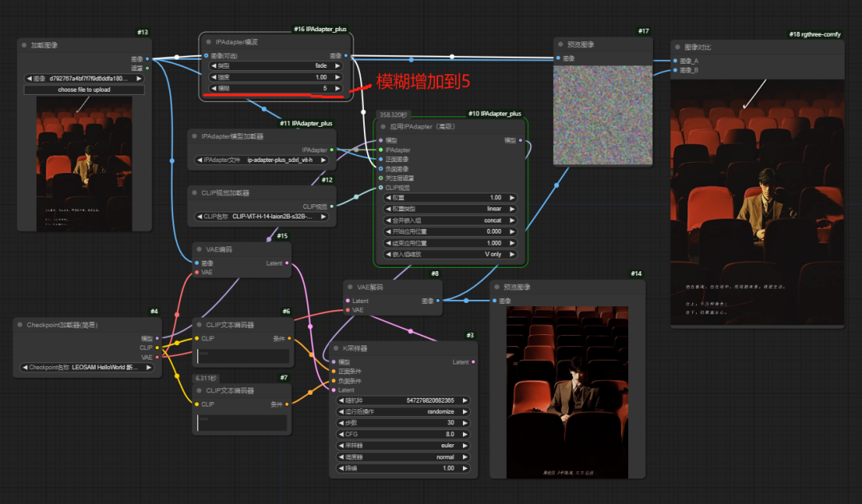Open the 类型 fade dropdown in IPAdapter噪波
This screenshot has height=504, width=862.
275,65
